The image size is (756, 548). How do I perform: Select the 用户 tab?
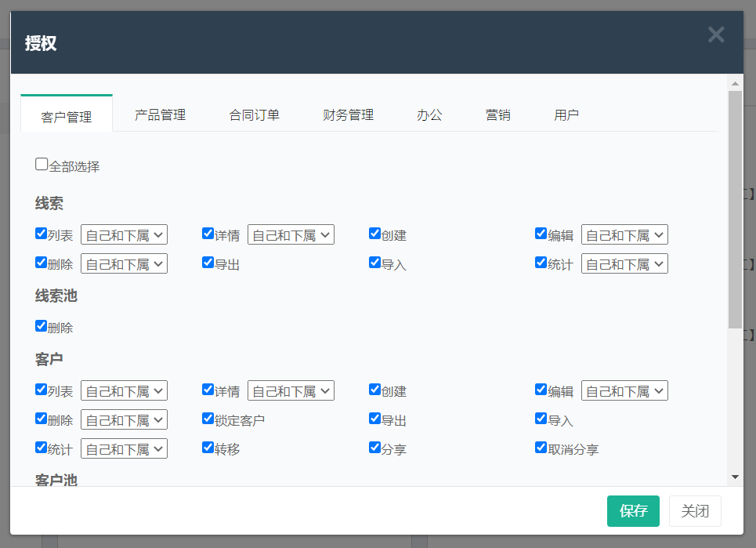[566, 114]
